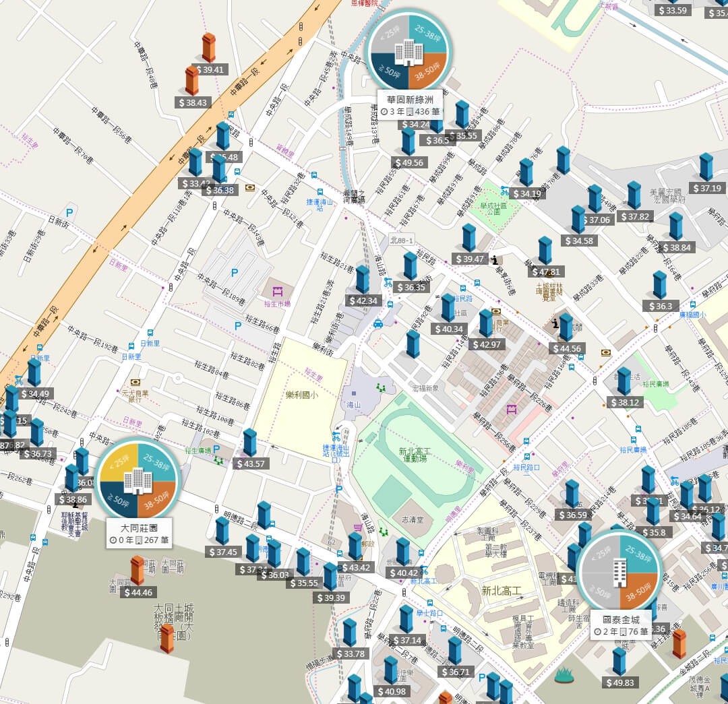
Task: Open the 國泰金城 info label
Action: pyautogui.click(x=621, y=625)
